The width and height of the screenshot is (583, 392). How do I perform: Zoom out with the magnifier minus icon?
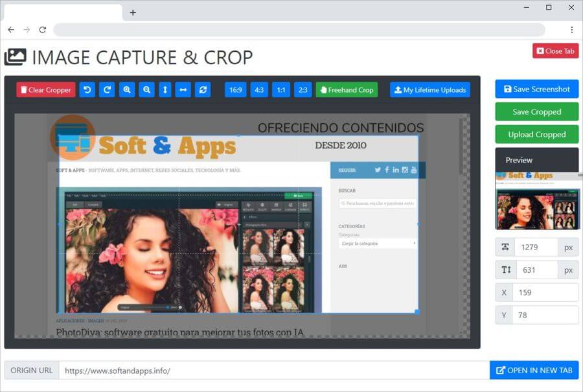[146, 90]
